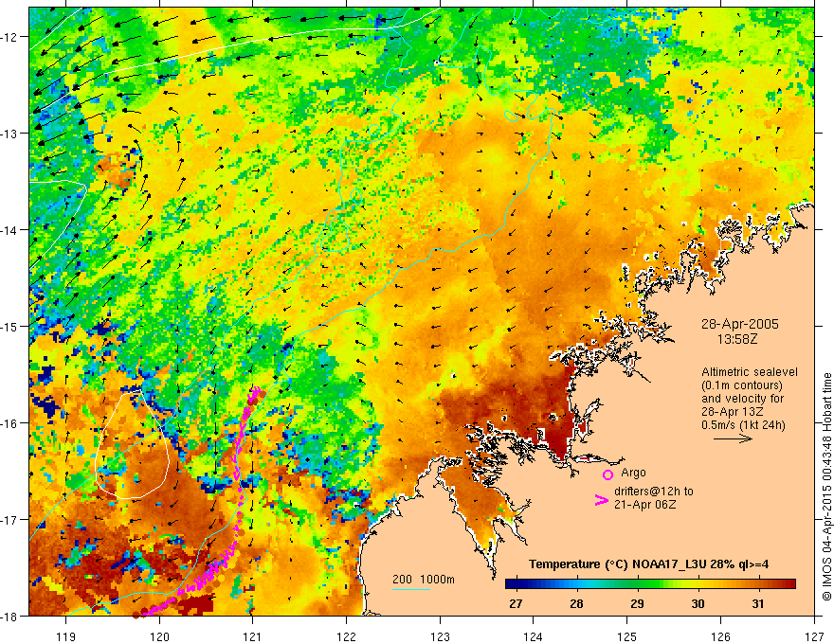
Task: Click the 31 colorbar tick label
Action: [x=758, y=603]
